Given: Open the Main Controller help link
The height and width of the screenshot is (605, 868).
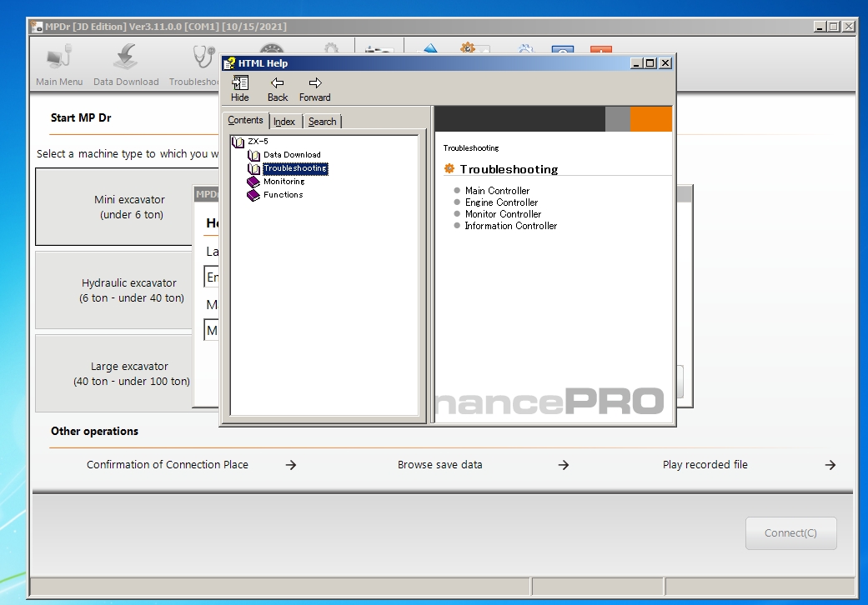Looking at the screenshot, I should click(x=497, y=191).
